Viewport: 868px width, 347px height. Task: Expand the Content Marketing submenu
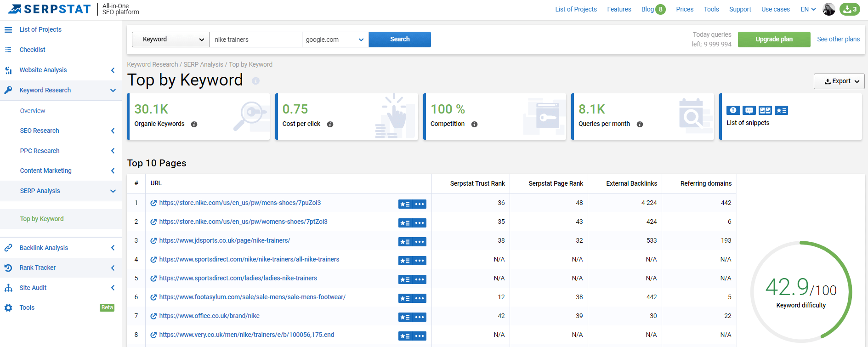coord(113,171)
